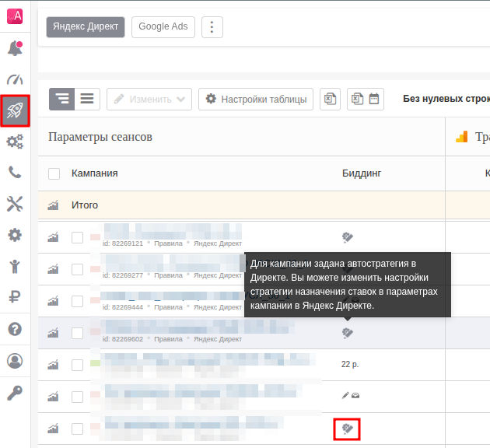490x448 pixels.
Task: Check the campaign with id 82269121
Action: (77, 237)
